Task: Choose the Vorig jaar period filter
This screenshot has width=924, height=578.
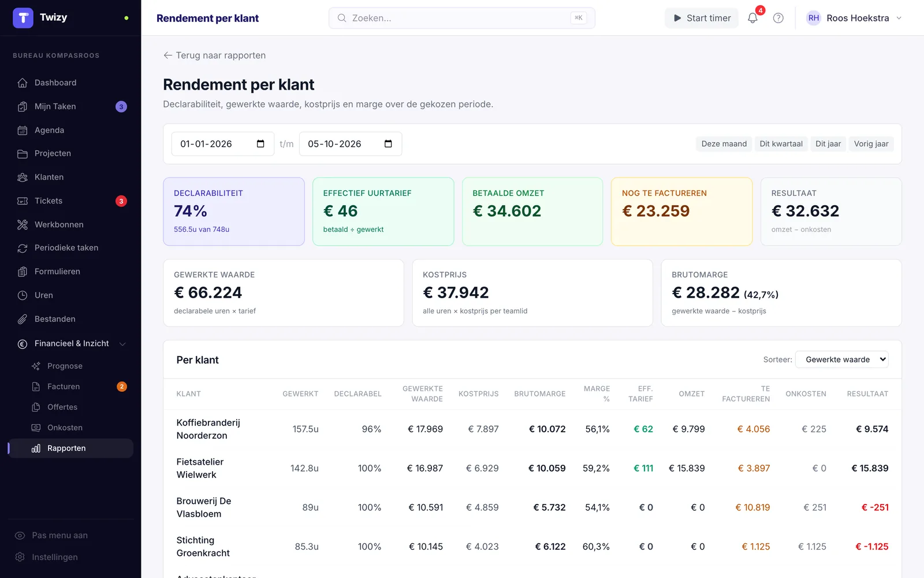Action: click(x=871, y=144)
